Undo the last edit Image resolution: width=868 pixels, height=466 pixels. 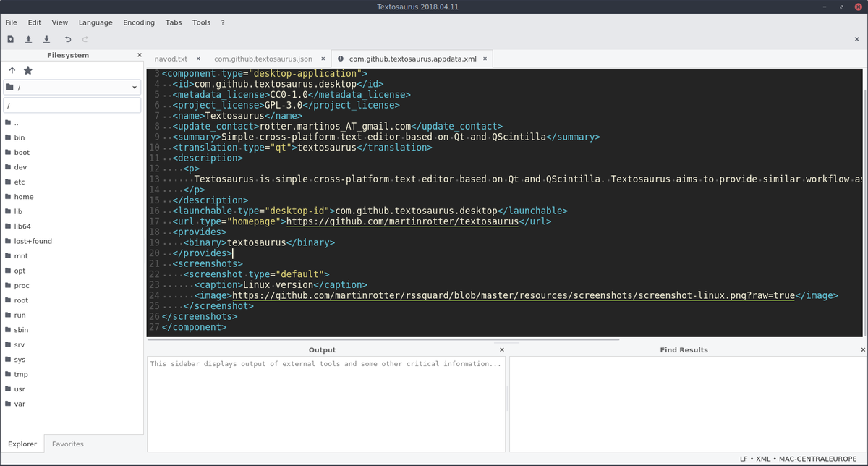pyautogui.click(x=68, y=40)
